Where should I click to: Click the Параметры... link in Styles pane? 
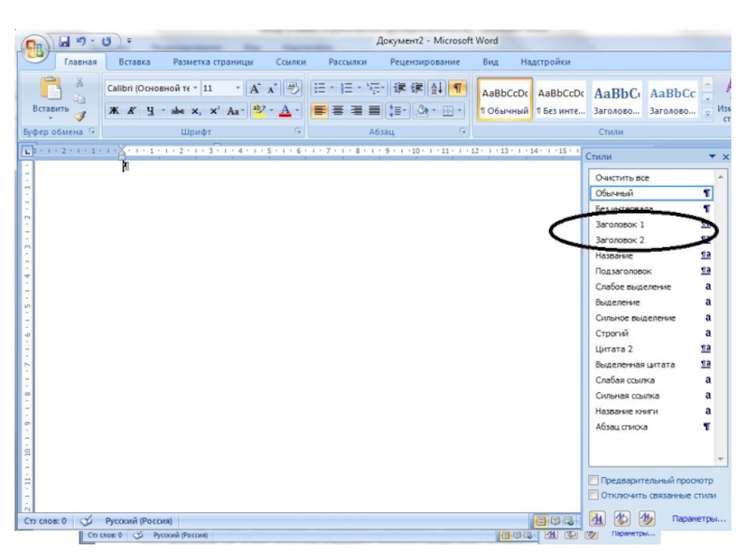coord(698,518)
